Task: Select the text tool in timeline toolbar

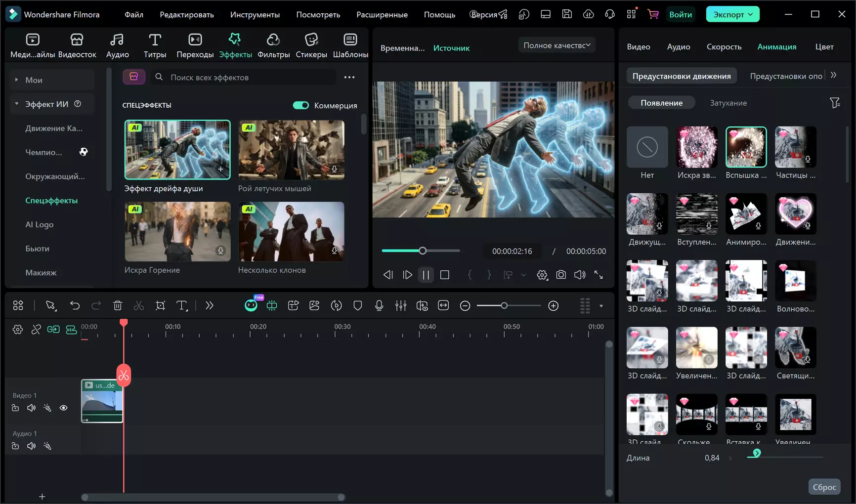Action: [x=182, y=306]
